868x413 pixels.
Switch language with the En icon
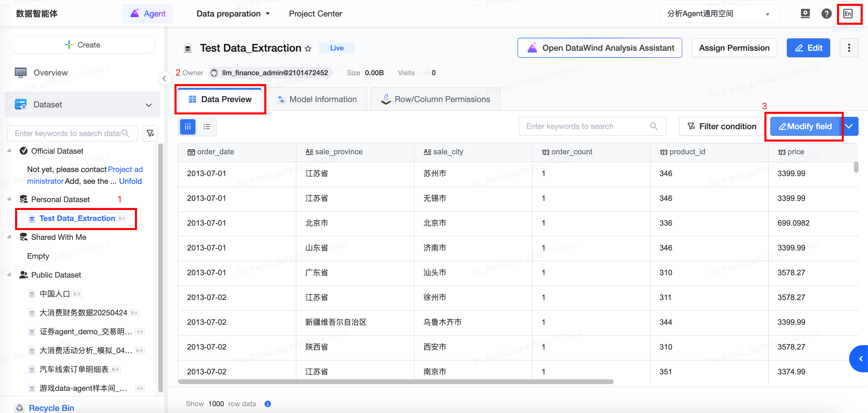[x=848, y=14]
